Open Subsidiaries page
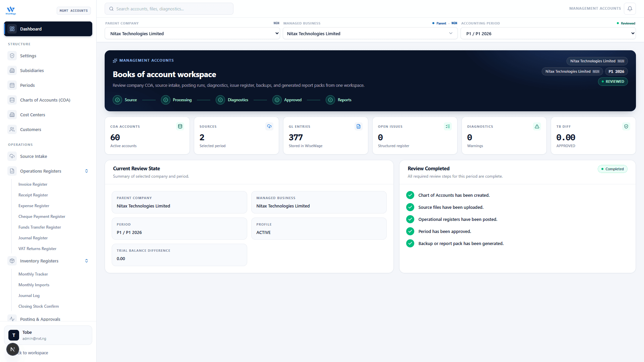The image size is (644, 362). (48, 70)
